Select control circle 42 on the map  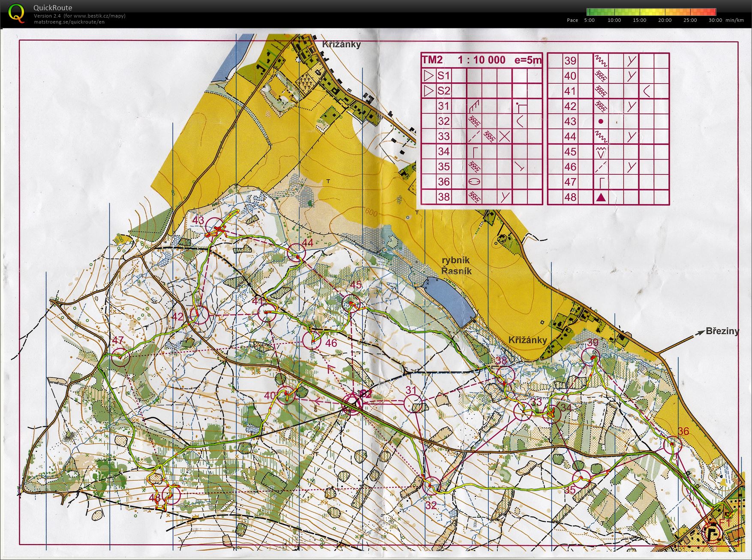[x=199, y=315]
